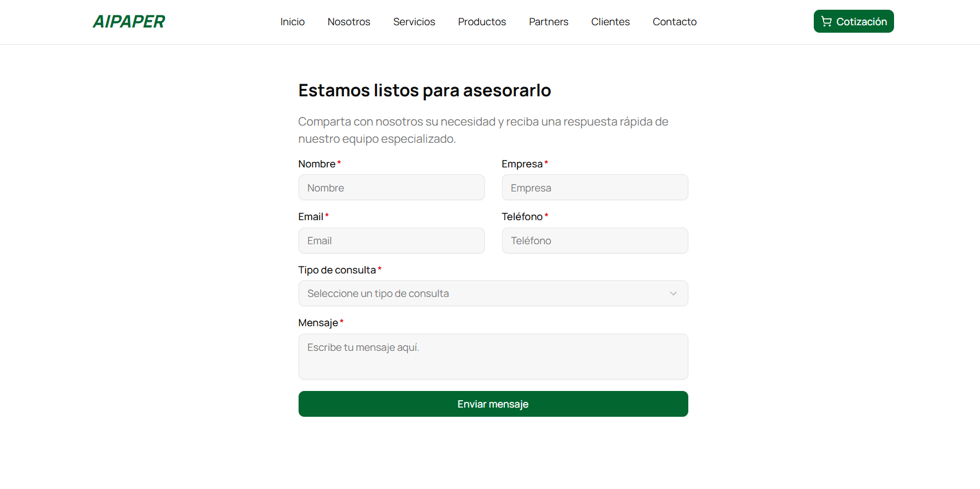The image size is (980, 489).
Task: Click the Tipo de consulta label
Action: (337, 270)
